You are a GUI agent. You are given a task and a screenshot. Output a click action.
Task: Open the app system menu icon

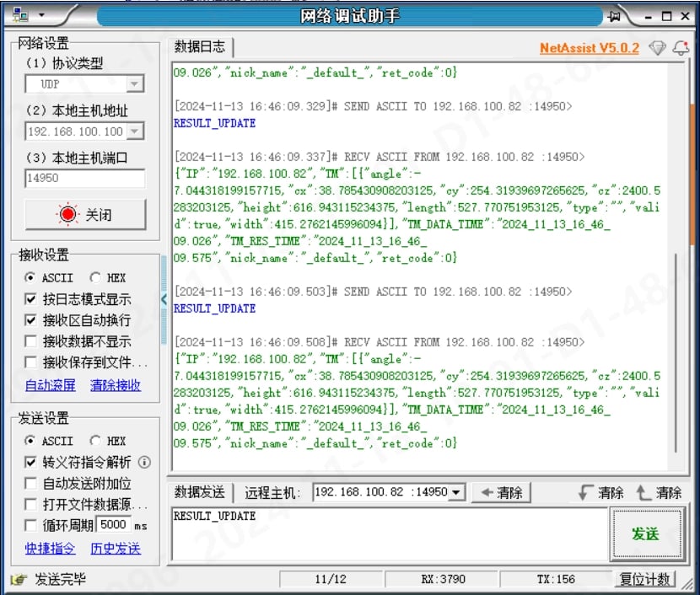(x=20, y=15)
